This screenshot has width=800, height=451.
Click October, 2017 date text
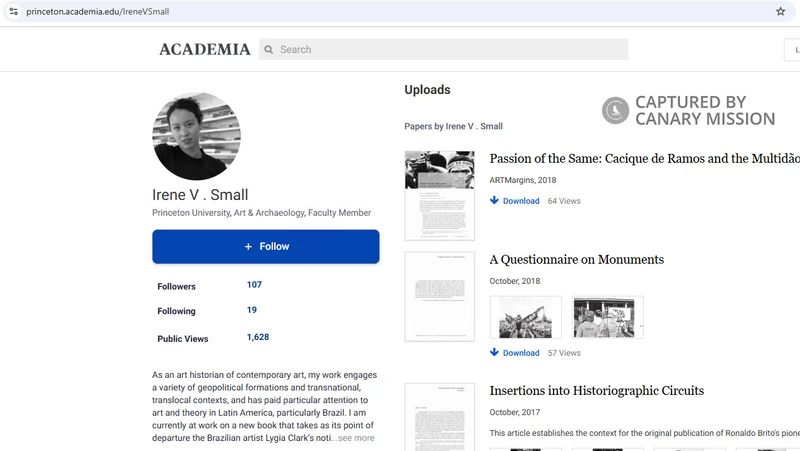click(514, 412)
